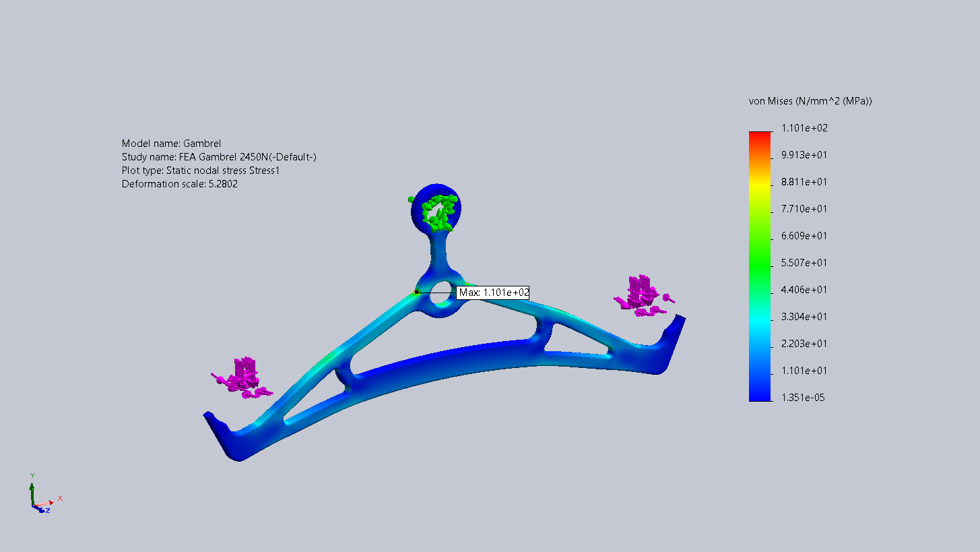Click the red top of the color legend
Image resolution: width=980 pixels, height=552 pixels.
click(x=759, y=136)
